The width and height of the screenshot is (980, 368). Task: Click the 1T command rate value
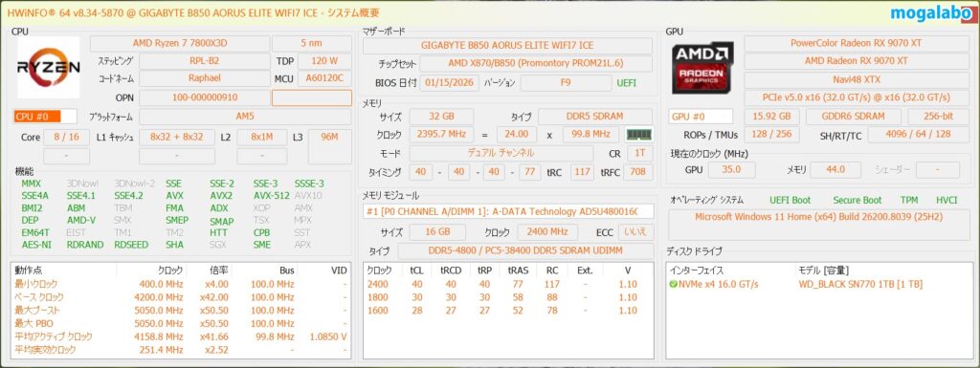tap(639, 153)
